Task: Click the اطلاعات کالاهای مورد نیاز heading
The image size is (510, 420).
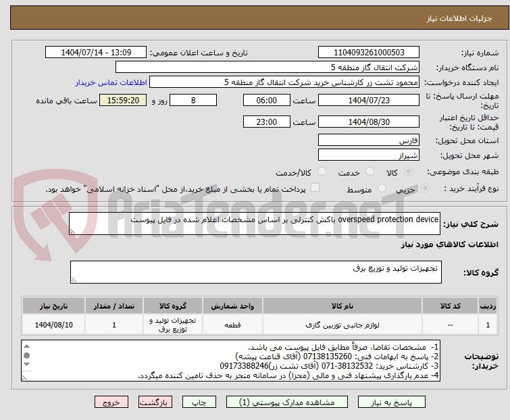Action: 449,244
